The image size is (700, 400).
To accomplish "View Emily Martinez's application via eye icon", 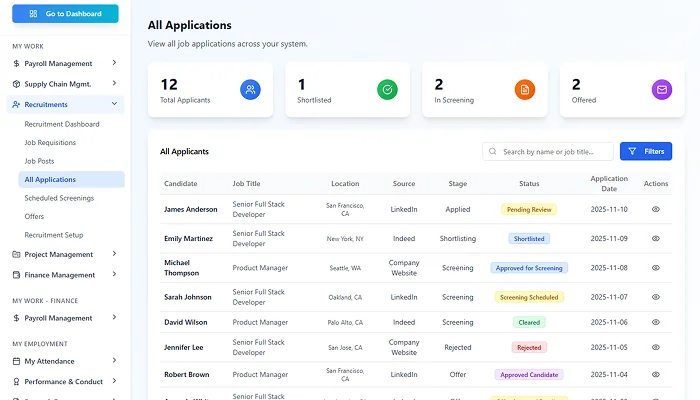I will click(656, 239).
